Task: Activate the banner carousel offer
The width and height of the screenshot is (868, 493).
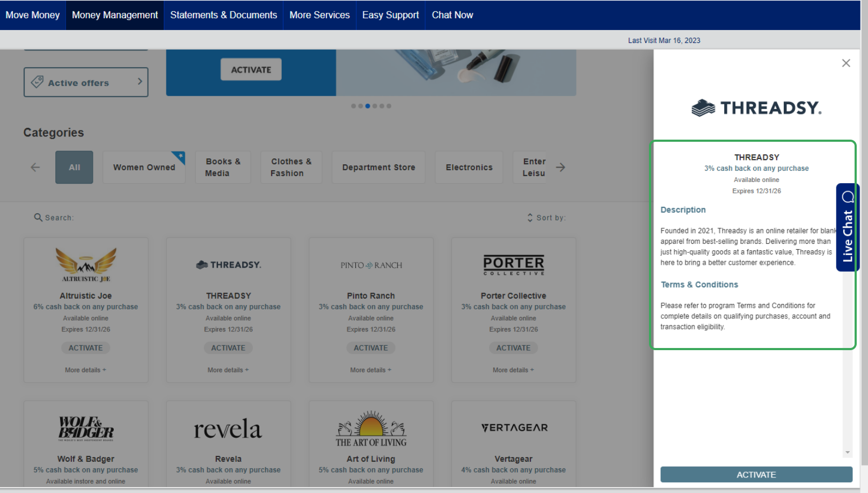Action: click(x=251, y=69)
